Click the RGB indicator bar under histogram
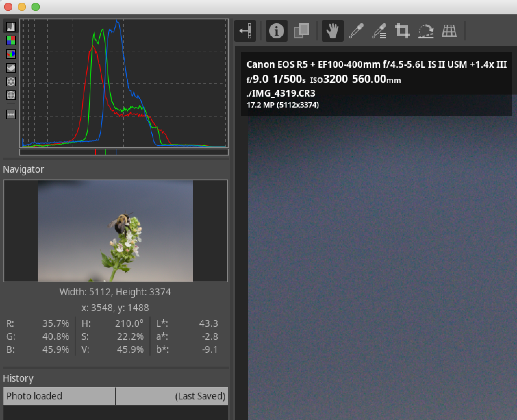Viewport: 517px width, 420px height. pos(124,152)
